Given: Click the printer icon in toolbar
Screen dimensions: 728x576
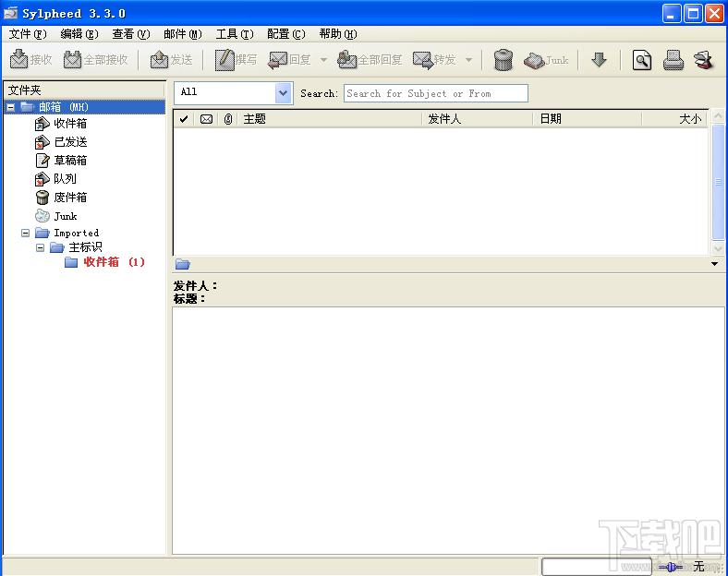Looking at the screenshot, I should (x=673, y=60).
